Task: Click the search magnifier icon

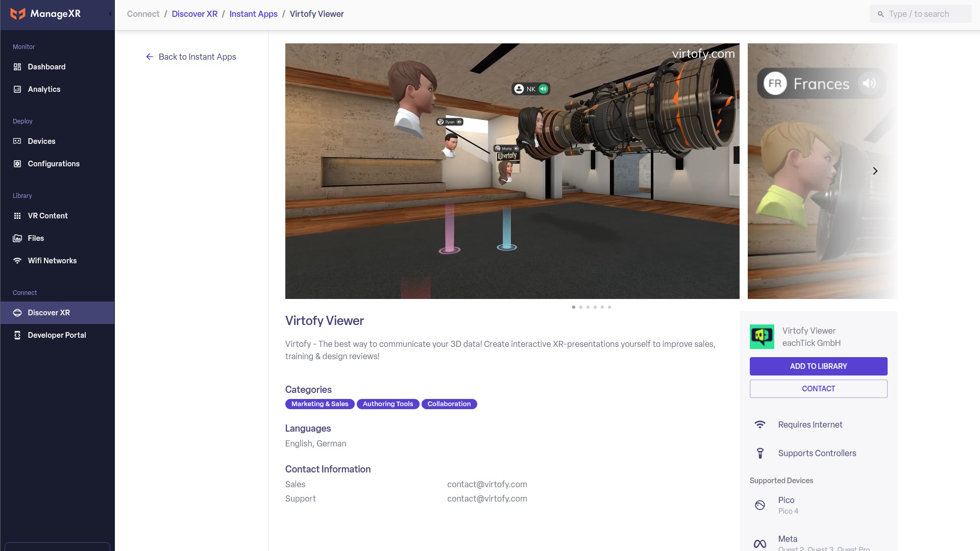Action: [880, 14]
